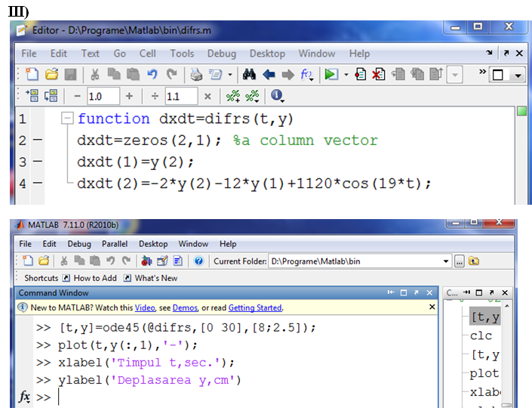
Task: Click Open file icon in Editor toolbar
Action: coord(51,74)
